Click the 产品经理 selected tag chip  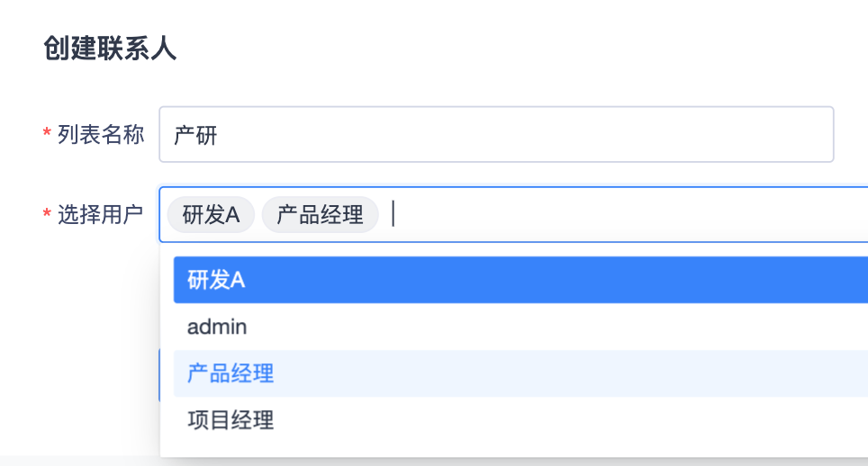[x=320, y=215]
